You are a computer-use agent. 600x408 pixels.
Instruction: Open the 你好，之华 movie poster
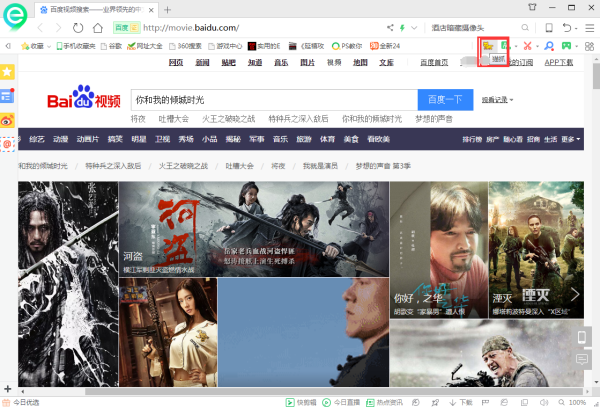tap(439, 250)
